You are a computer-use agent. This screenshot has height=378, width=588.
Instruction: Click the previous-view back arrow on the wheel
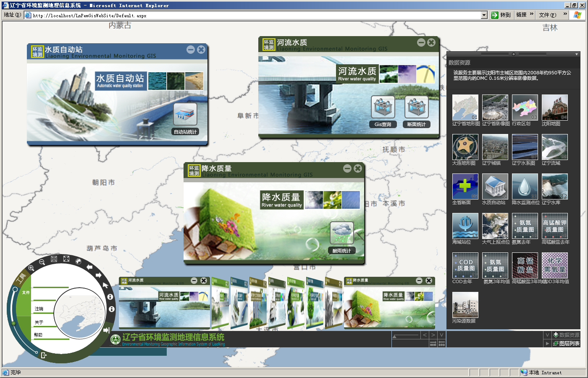point(89,266)
